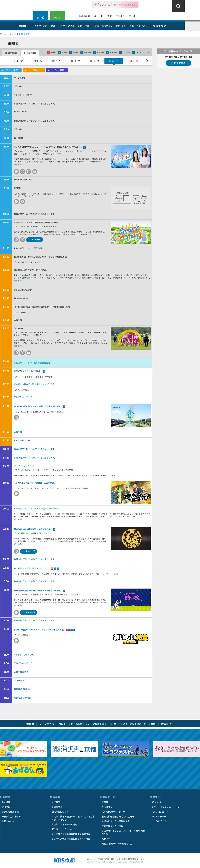The image size is (200, 868).
Task: Select the 10/6 (日) date tab
Action: pos(133,61)
